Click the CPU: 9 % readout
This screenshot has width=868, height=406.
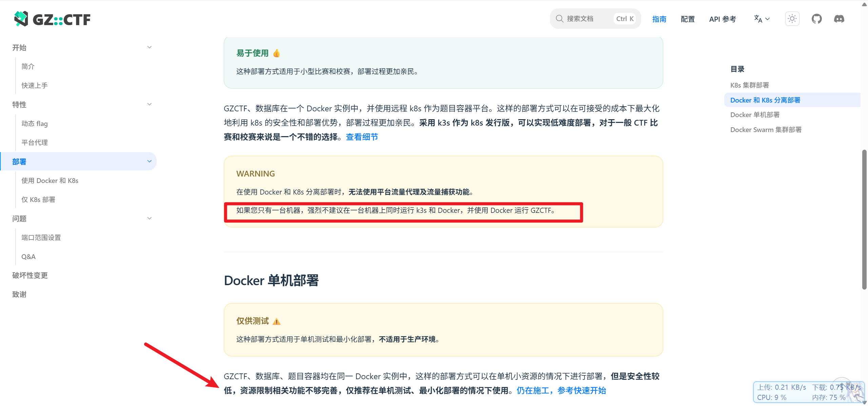(x=772, y=397)
